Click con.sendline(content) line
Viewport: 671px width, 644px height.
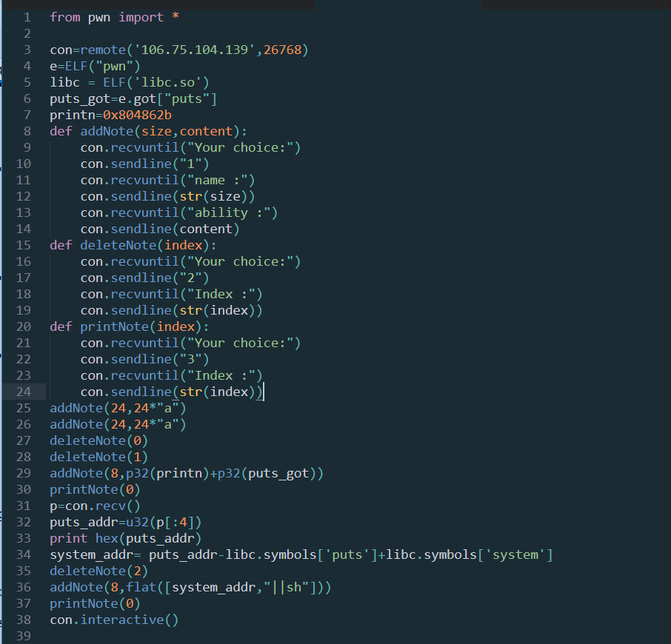pyautogui.click(x=160, y=229)
